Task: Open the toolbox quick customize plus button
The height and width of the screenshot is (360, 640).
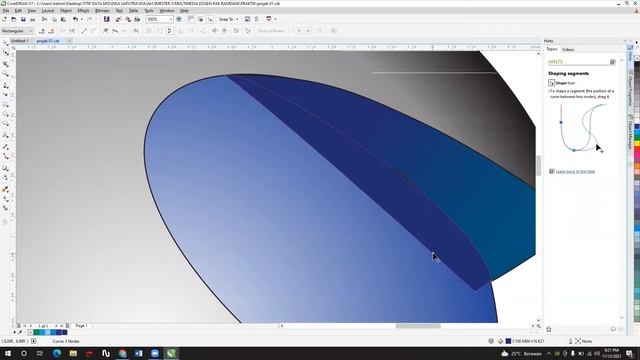Action: click(x=5, y=222)
